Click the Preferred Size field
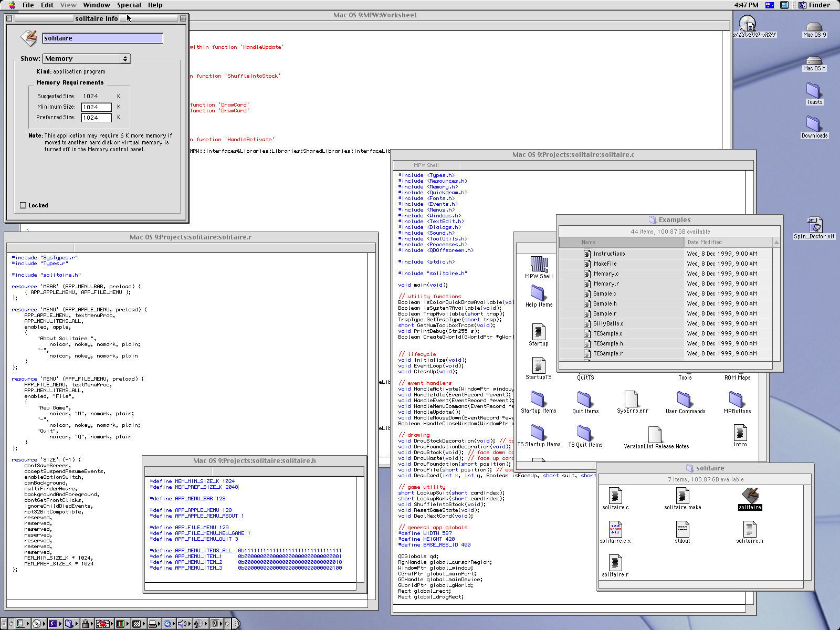Viewport: 840px width, 630px height. coord(97,118)
